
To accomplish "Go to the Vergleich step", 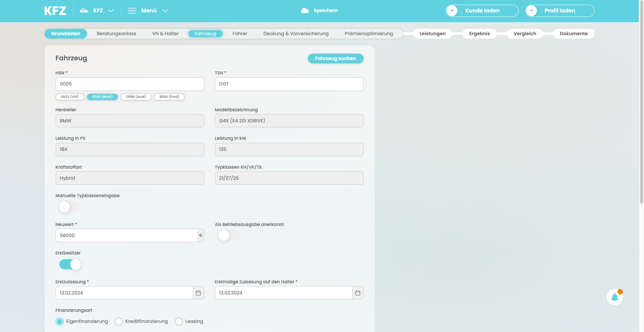I will pos(525,34).
